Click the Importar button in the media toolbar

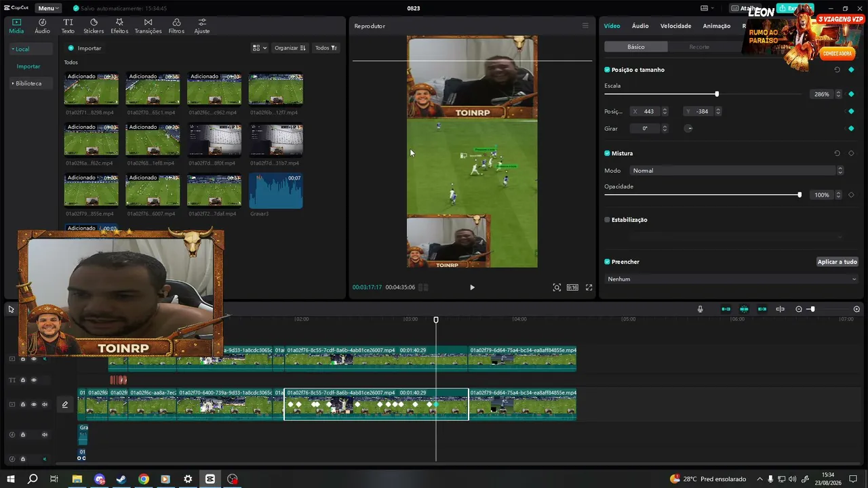84,48
